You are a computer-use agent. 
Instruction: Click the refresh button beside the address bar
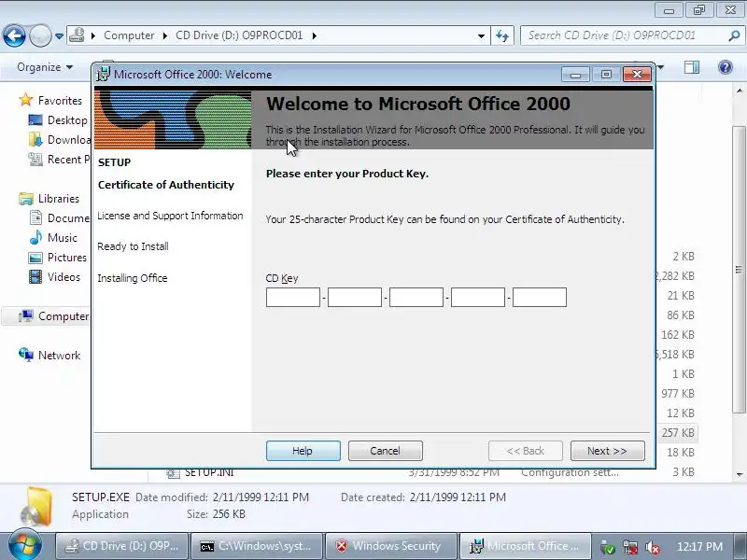click(502, 35)
